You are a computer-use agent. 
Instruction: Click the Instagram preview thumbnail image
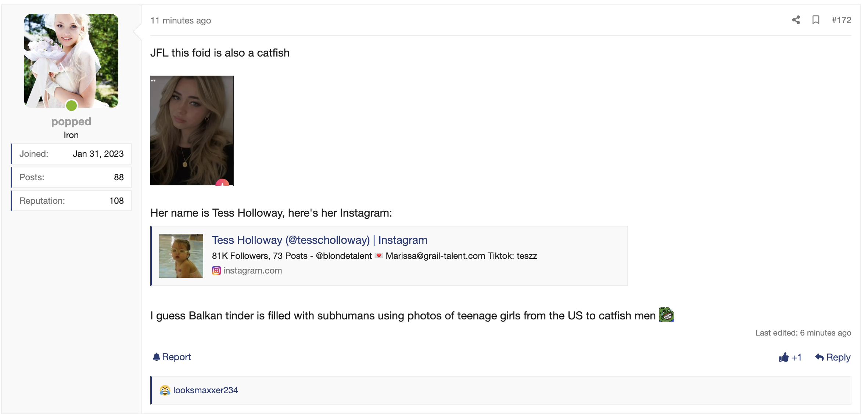(x=181, y=256)
